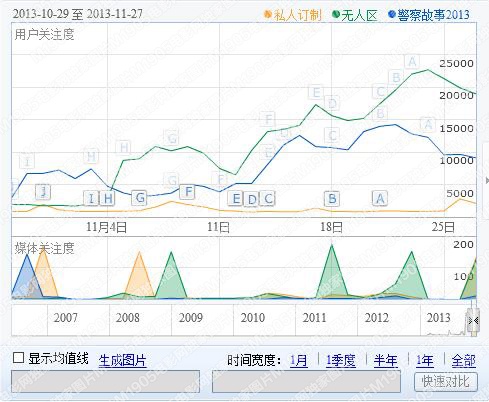
Task: Open highlighted event marker G
Action: pyautogui.click(x=140, y=198)
